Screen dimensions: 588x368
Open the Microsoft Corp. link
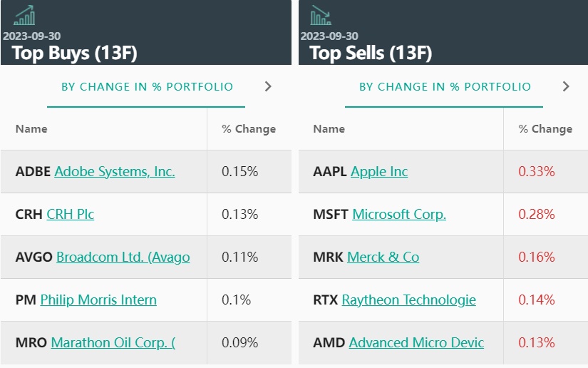(x=399, y=214)
